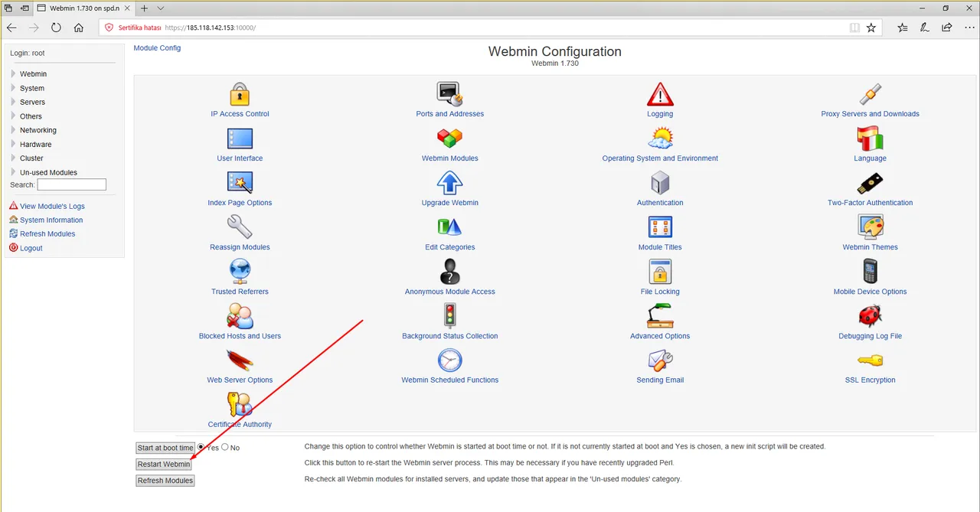This screenshot has height=512, width=980.
Task: Open the IP Access Control padlock icon
Action: (240, 94)
